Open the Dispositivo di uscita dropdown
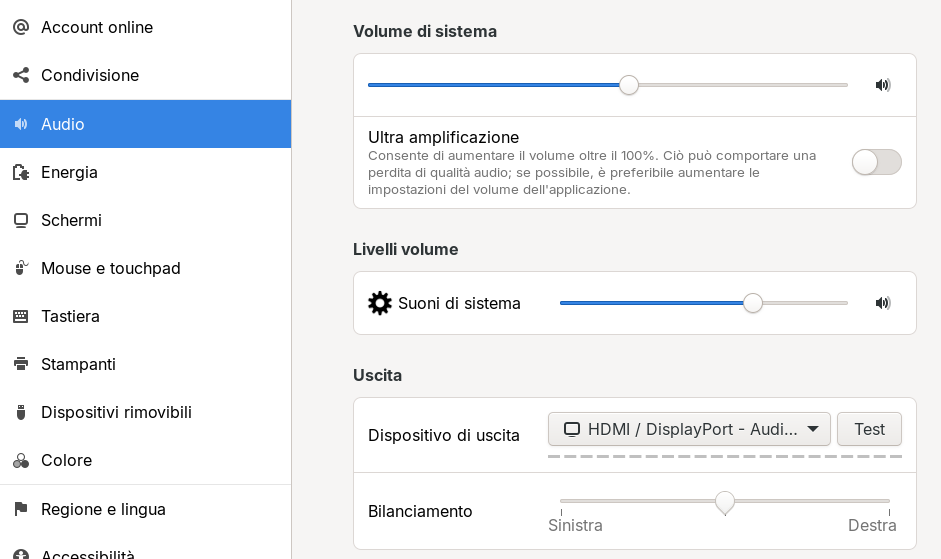Image resolution: width=941 pixels, height=559 pixels. tap(689, 429)
